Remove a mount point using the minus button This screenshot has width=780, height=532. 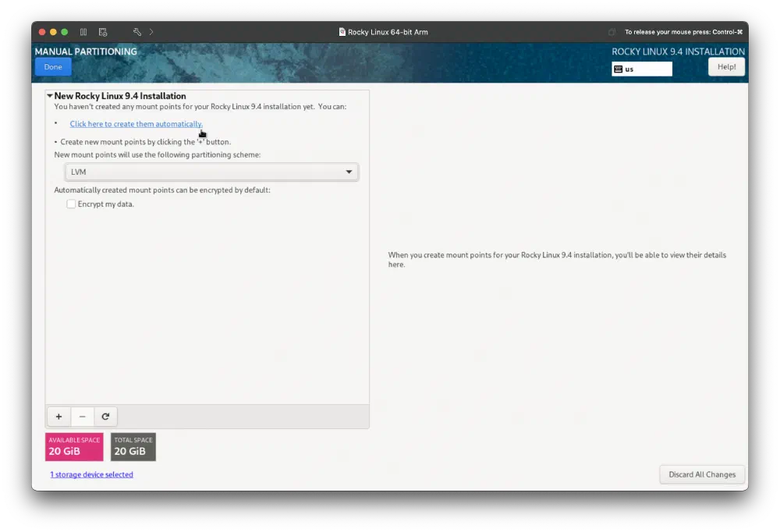pos(82,416)
